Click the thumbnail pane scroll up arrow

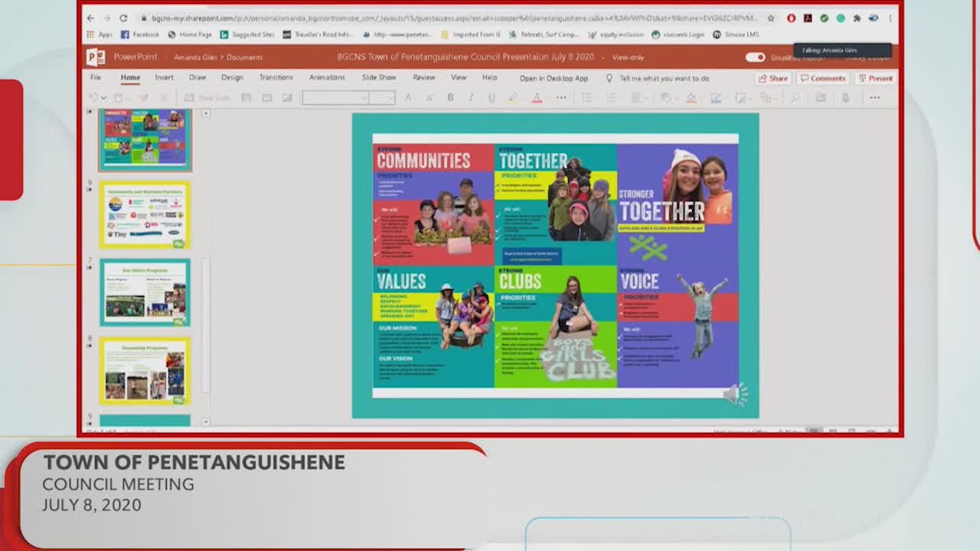[x=205, y=113]
